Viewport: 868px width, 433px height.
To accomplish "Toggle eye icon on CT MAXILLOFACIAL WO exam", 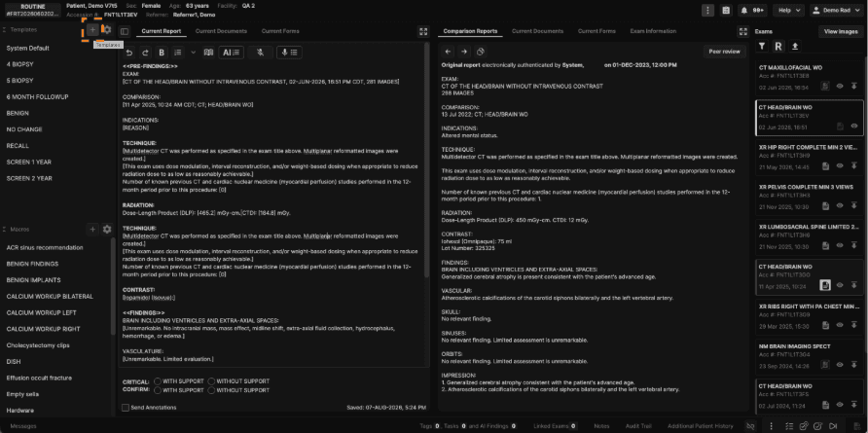I will coord(840,86).
